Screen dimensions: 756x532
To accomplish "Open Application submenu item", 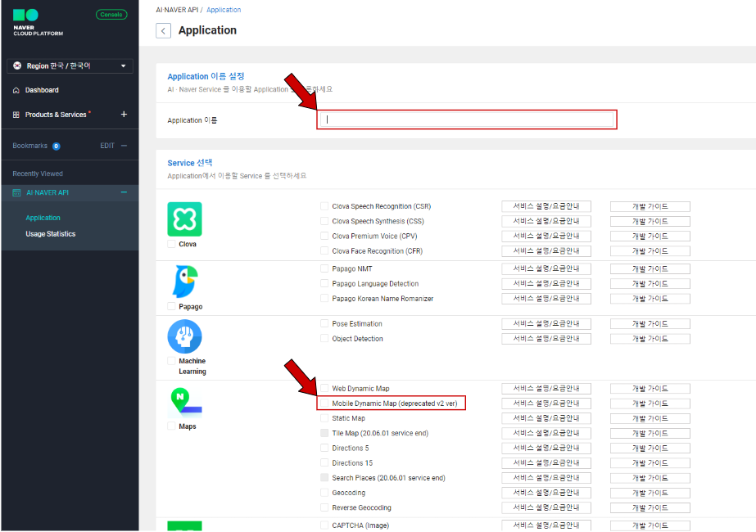I will (43, 218).
